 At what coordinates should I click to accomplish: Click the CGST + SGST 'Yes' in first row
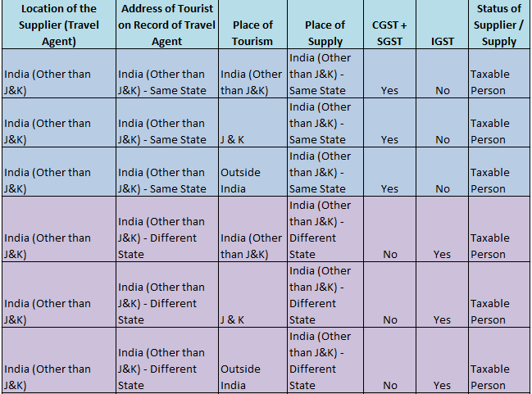[389, 90]
